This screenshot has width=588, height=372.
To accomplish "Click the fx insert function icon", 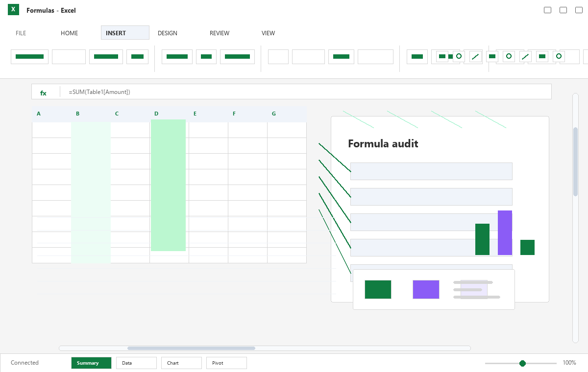I will 43,93.
